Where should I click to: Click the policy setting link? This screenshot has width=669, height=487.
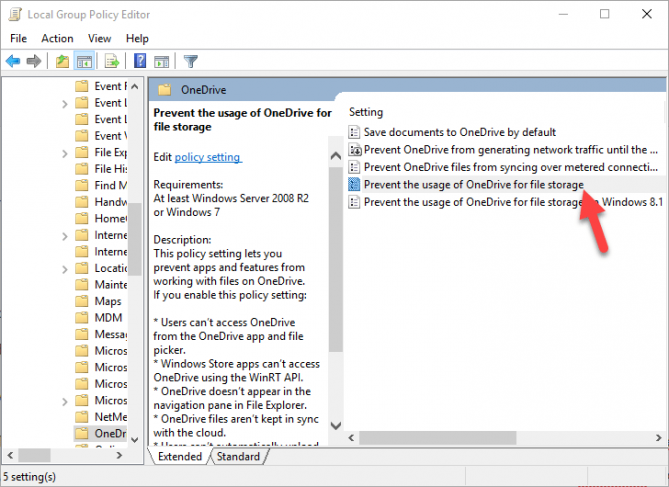tap(208, 157)
